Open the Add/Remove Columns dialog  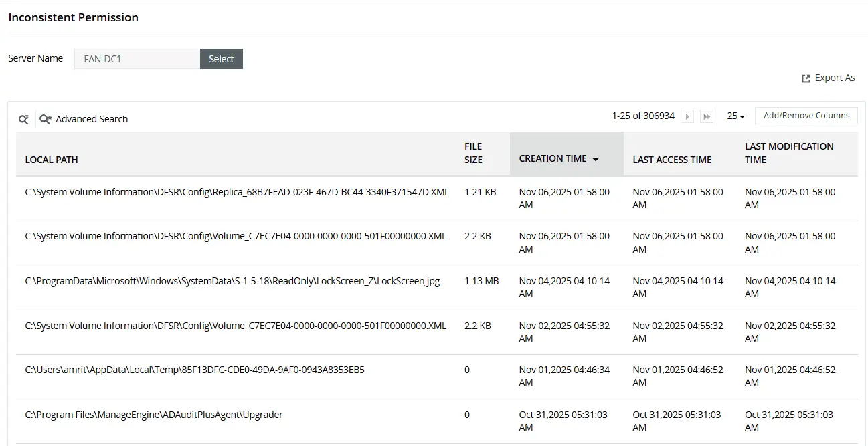(806, 115)
